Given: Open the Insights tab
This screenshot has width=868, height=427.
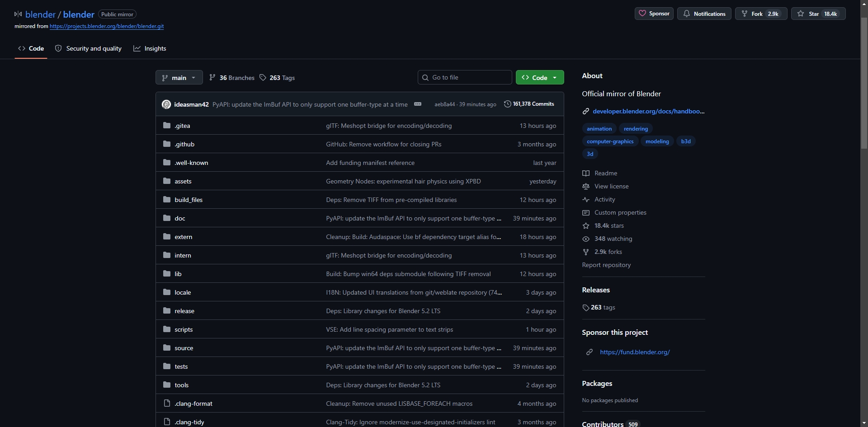Looking at the screenshot, I should (x=150, y=48).
